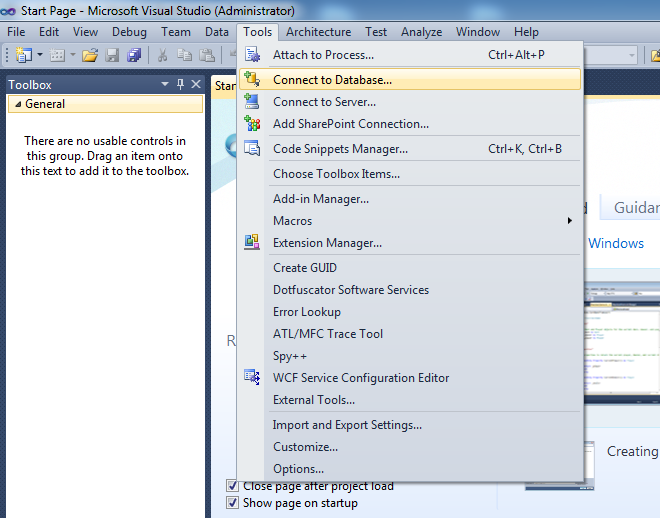Image resolution: width=660 pixels, height=518 pixels.
Task: Open the File menu
Action: pos(16,32)
